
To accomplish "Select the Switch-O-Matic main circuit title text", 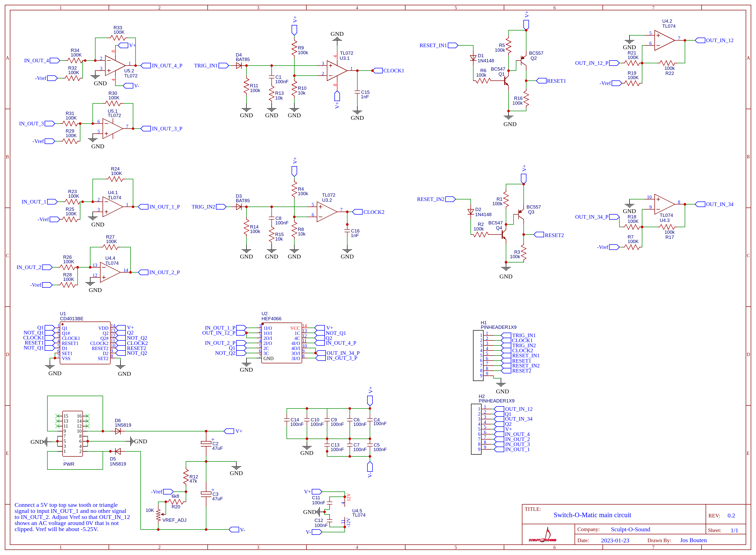I will pyautogui.click(x=592, y=515).
